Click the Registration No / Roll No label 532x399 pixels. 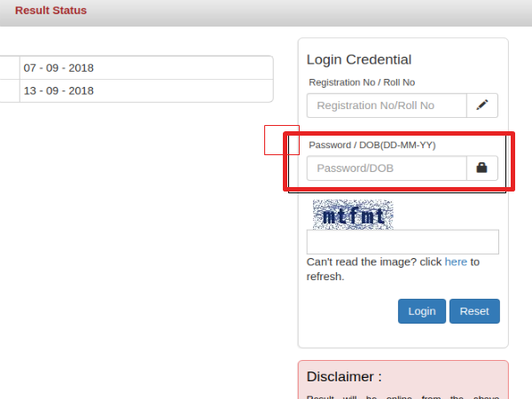coord(362,82)
